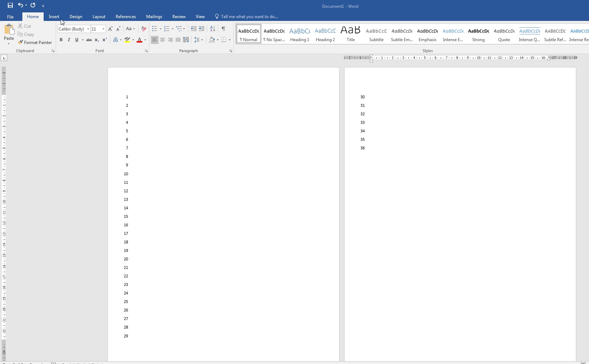Click the Repeat/Redo arrow icon
Screen dimensions: 589x364
33,5
